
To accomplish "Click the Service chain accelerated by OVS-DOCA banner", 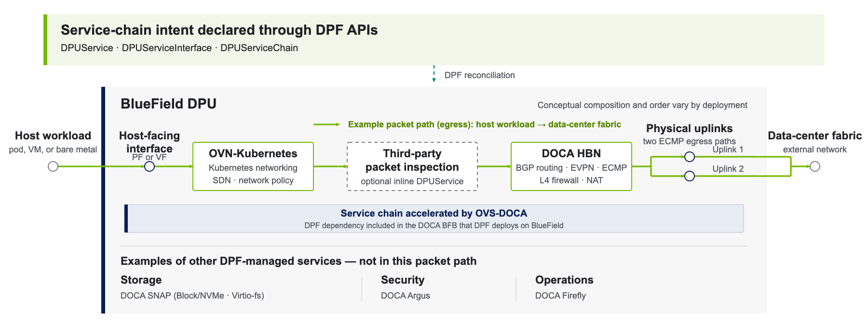I will pos(434,219).
